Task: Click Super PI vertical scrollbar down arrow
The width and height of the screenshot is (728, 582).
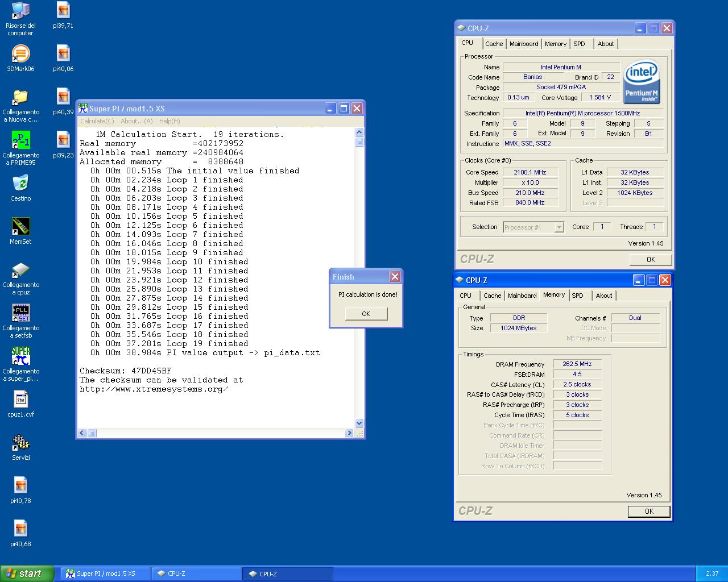Action: pyautogui.click(x=359, y=423)
